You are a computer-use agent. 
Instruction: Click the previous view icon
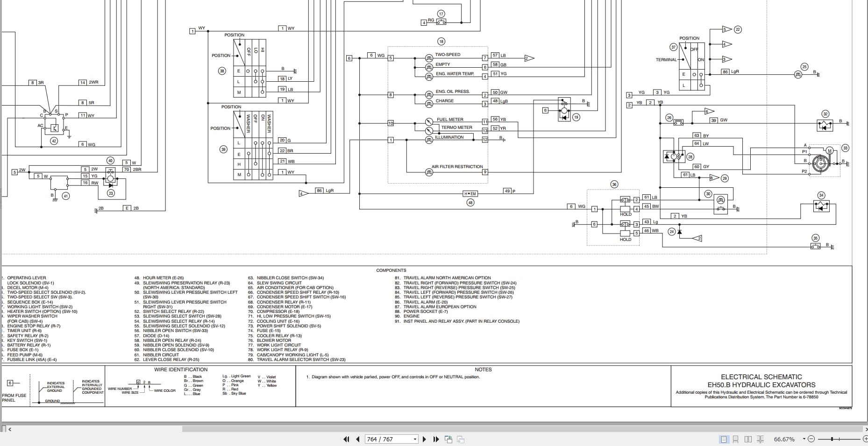tap(448, 439)
